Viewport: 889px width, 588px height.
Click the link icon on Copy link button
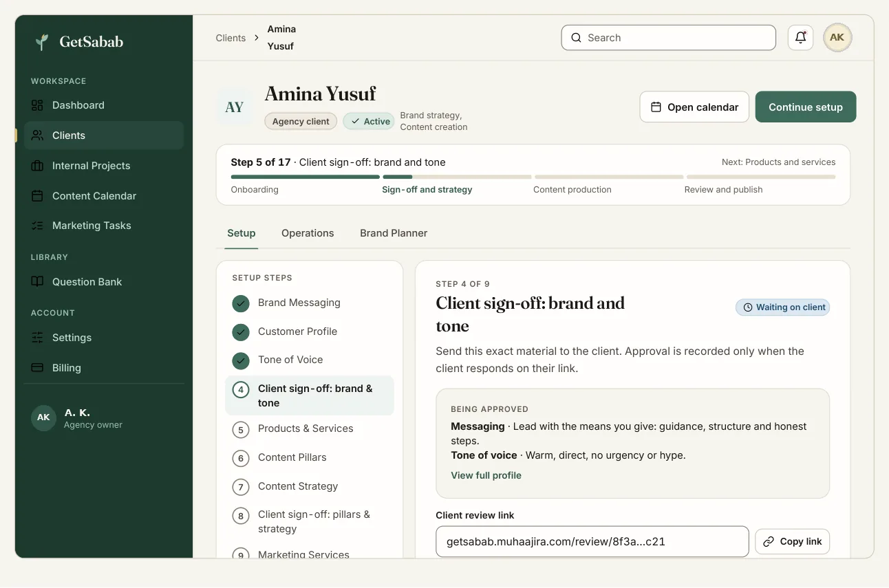(769, 542)
